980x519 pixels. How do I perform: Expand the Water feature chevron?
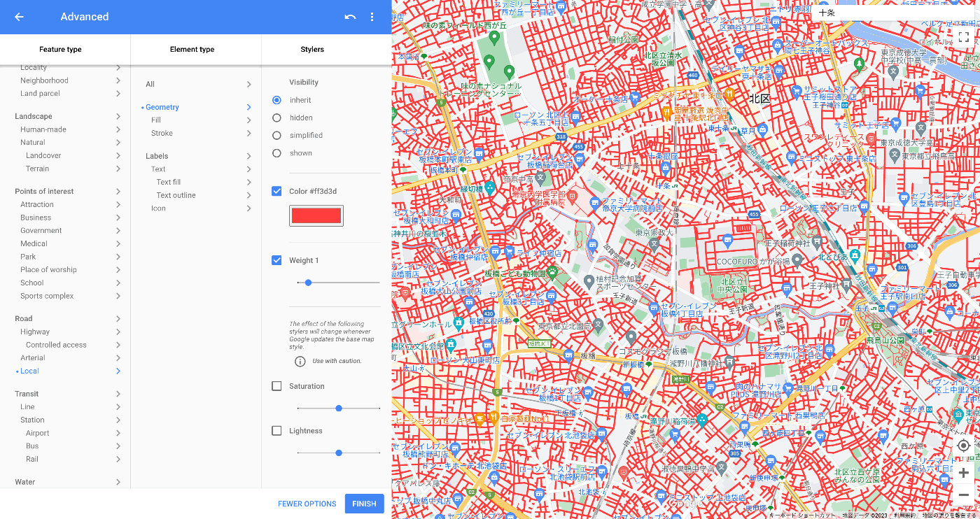(118, 482)
